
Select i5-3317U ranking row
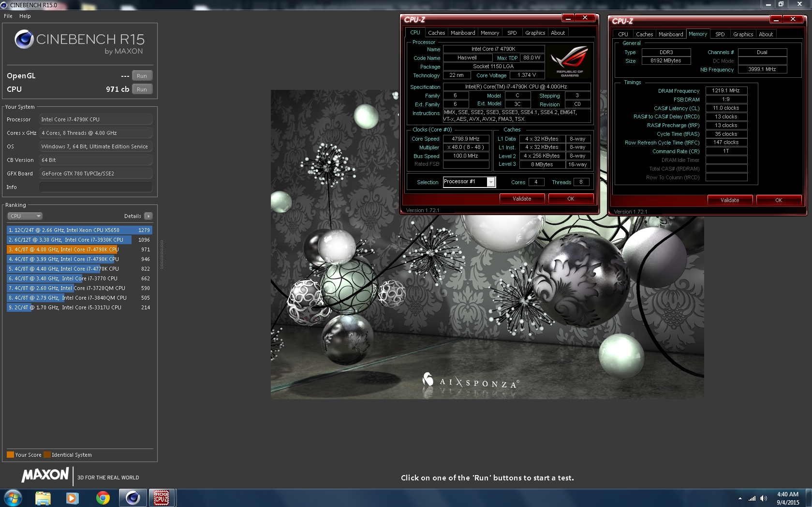79,307
